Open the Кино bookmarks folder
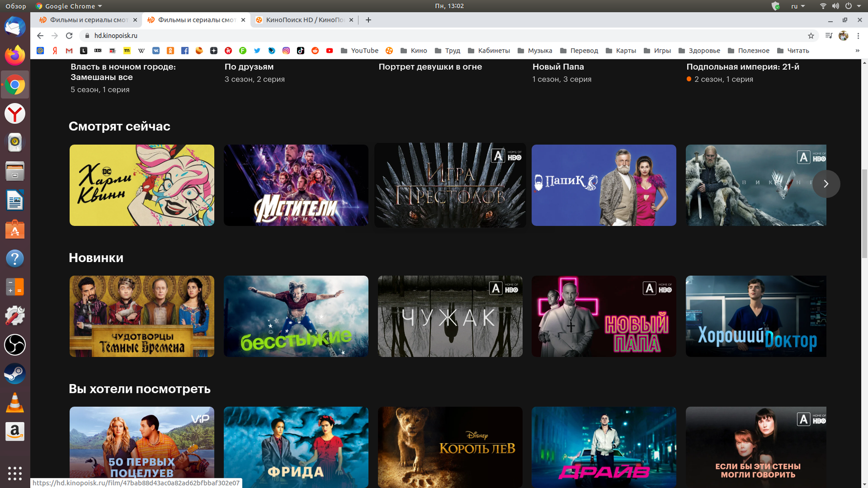 click(414, 51)
